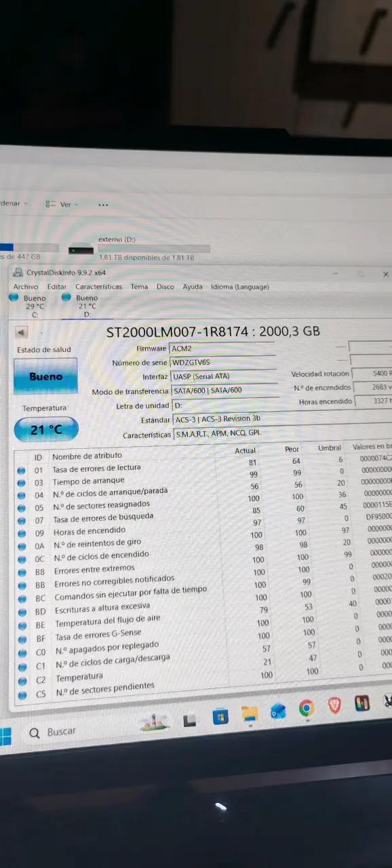
Task: Open the Editar menu
Action: tap(57, 287)
